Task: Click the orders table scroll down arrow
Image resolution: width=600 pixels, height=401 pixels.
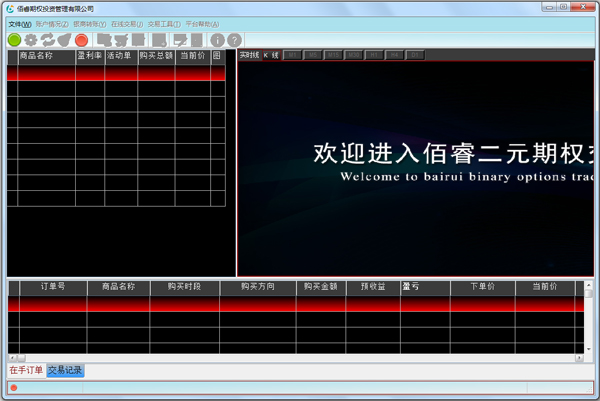Action: 589,349
